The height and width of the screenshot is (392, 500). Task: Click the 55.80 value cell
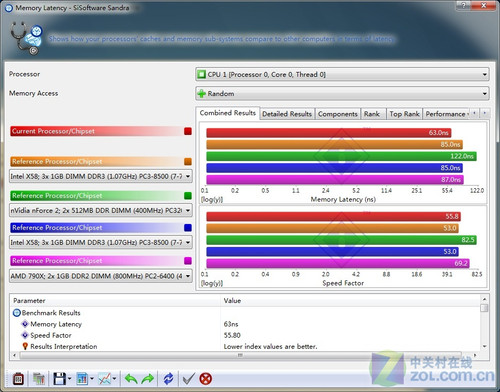232,335
